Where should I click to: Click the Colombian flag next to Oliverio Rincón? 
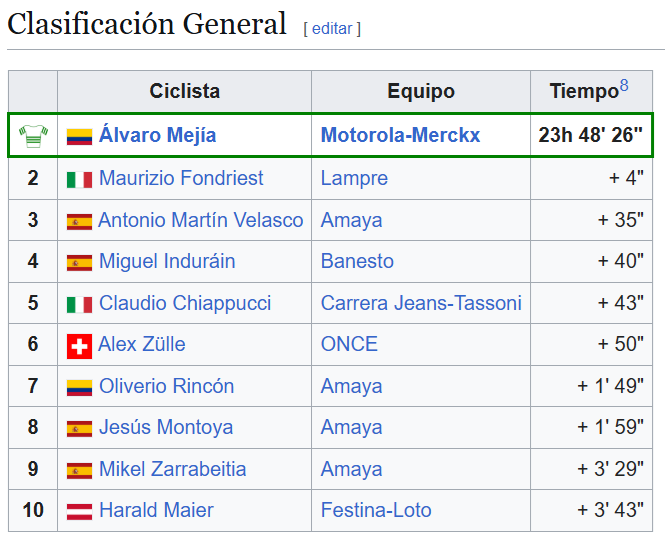click(79, 388)
